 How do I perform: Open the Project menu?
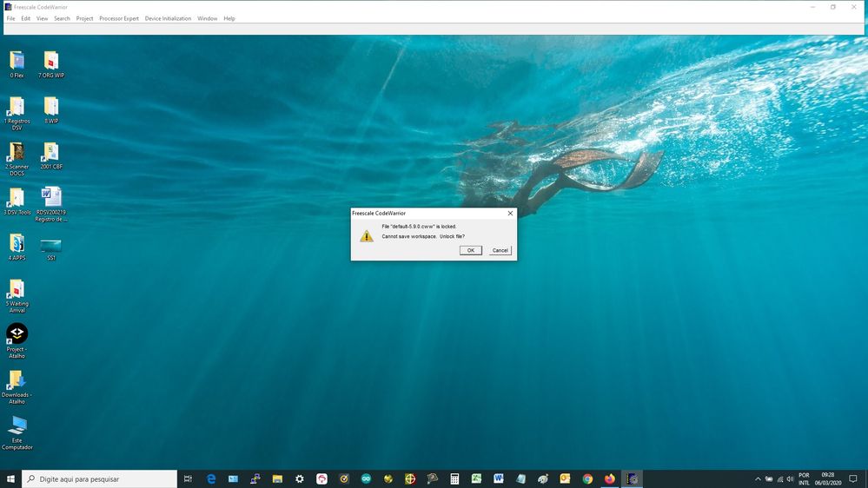pos(84,18)
